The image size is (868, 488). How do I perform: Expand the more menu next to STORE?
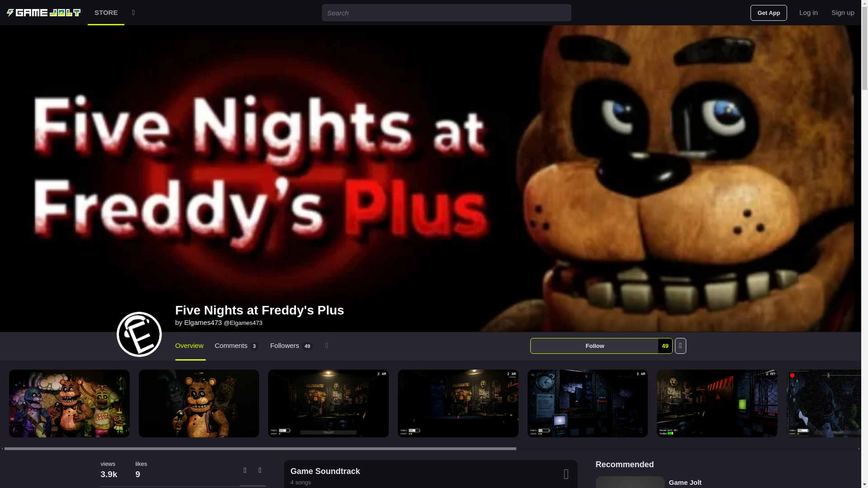[x=133, y=13]
